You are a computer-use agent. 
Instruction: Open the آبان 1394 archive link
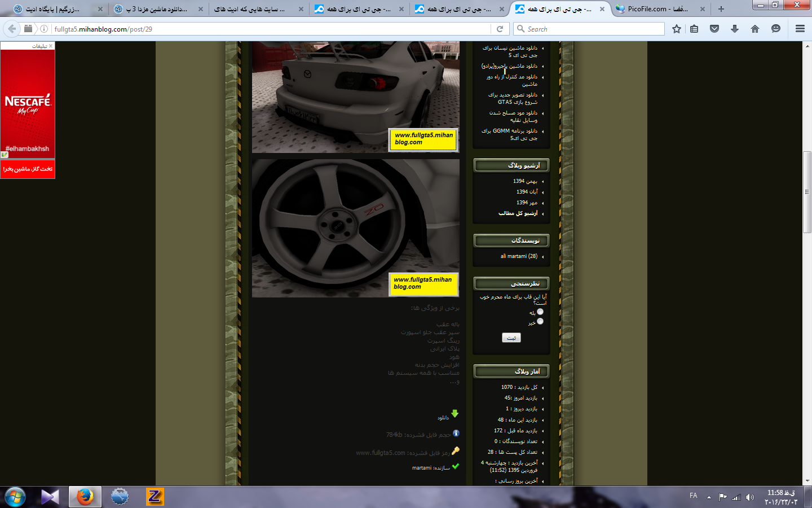coord(527,192)
